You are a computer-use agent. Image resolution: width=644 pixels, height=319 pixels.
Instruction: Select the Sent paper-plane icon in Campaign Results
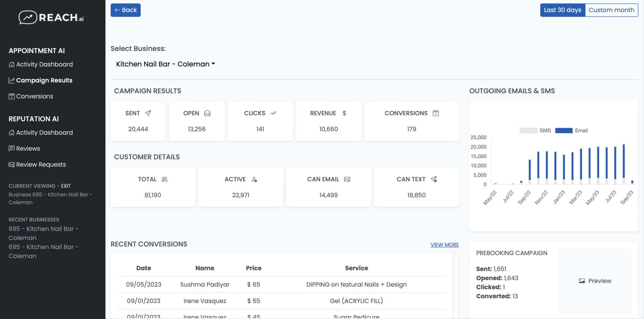tap(147, 113)
